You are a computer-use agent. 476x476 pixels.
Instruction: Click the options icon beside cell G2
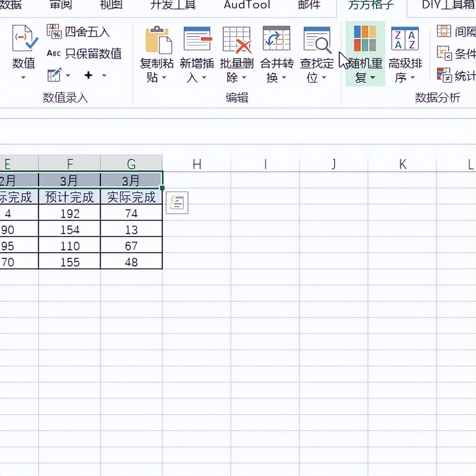pyautogui.click(x=177, y=203)
